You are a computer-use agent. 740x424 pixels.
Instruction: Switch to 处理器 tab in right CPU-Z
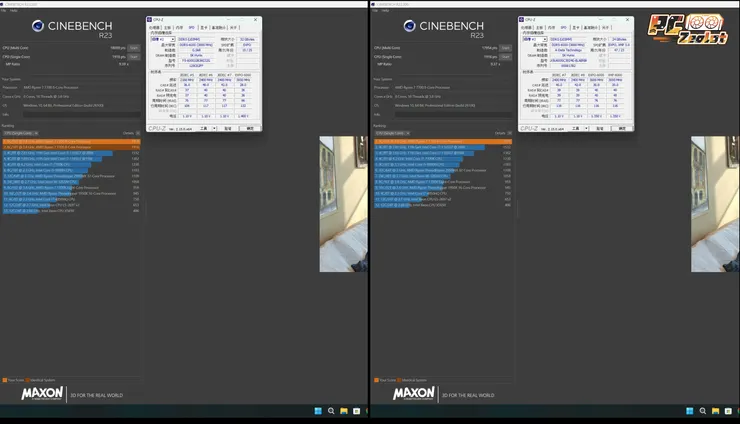point(526,28)
